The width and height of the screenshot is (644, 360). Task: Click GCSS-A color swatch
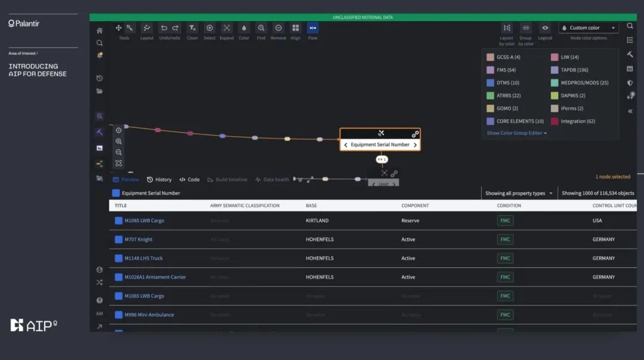pyautogui.click(x=490, y=57)
